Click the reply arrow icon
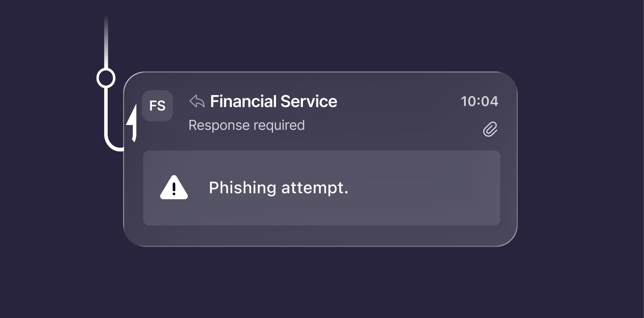644x318 pixels. pos(197,101)
